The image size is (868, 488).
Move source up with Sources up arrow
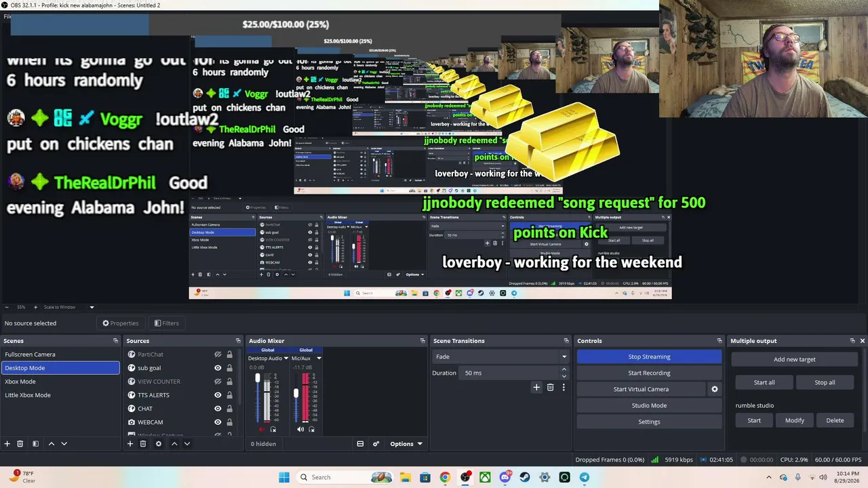pyautogui.click(x=174, y=444)
